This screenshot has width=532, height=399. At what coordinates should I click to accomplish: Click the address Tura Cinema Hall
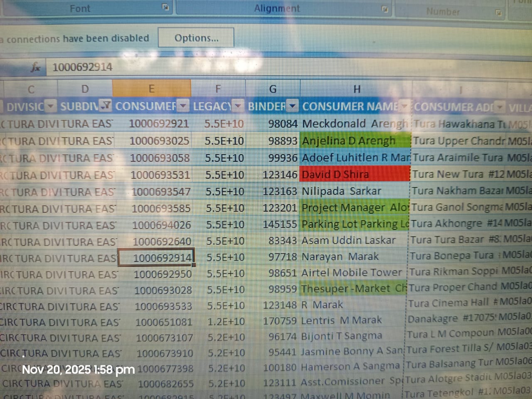[453, 303]
